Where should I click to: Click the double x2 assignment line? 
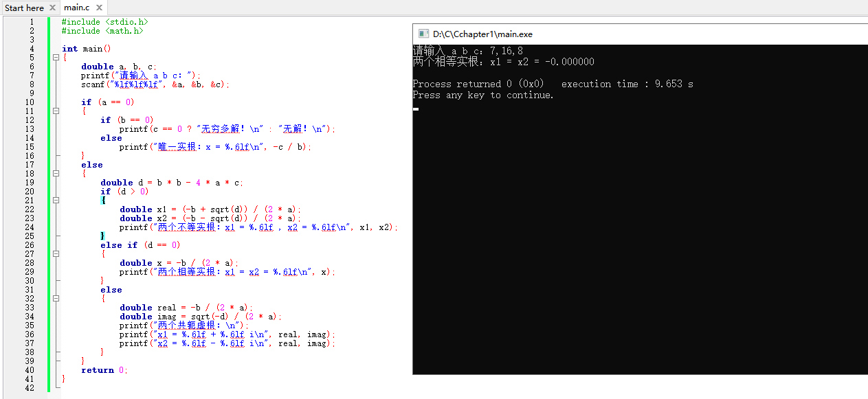210,218
